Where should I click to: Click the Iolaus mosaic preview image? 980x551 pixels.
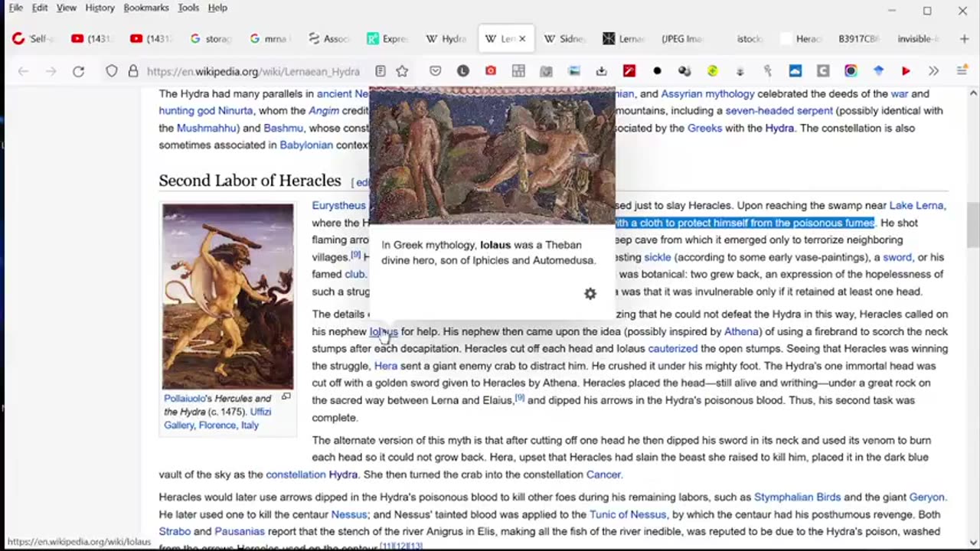[x=492, y=155]
